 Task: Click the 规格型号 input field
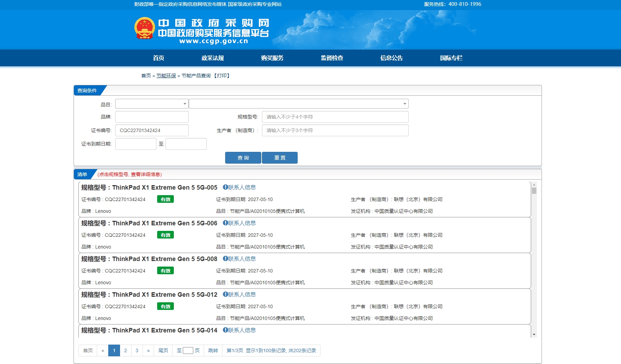click(335, 117)
